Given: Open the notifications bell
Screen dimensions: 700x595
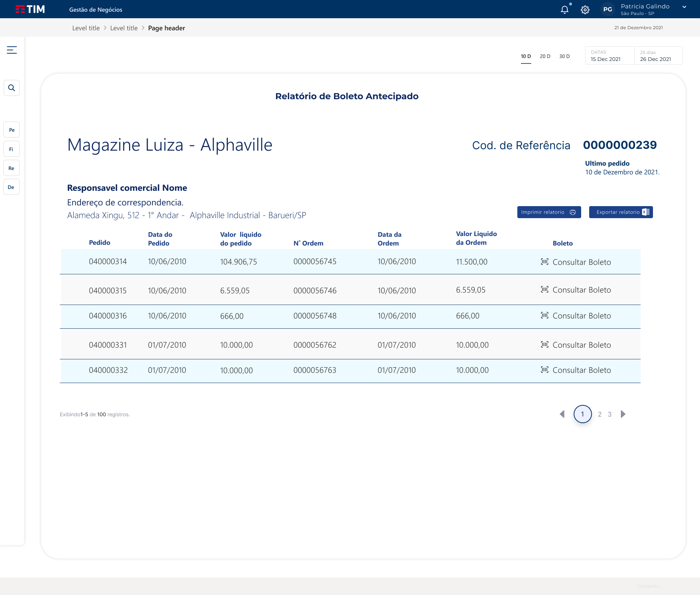Looking at the screenshot, I should (564, 9).
